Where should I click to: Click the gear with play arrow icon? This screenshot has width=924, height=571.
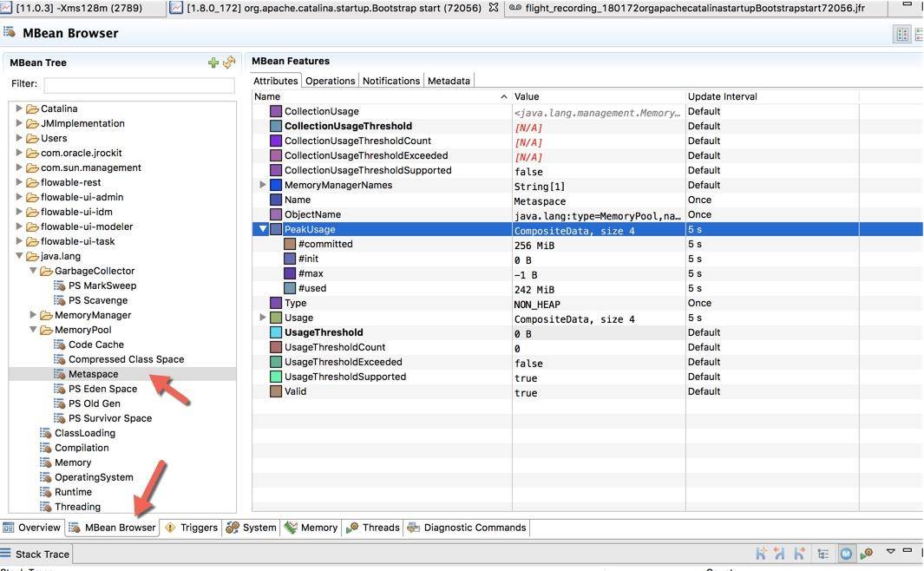point(866,553)
